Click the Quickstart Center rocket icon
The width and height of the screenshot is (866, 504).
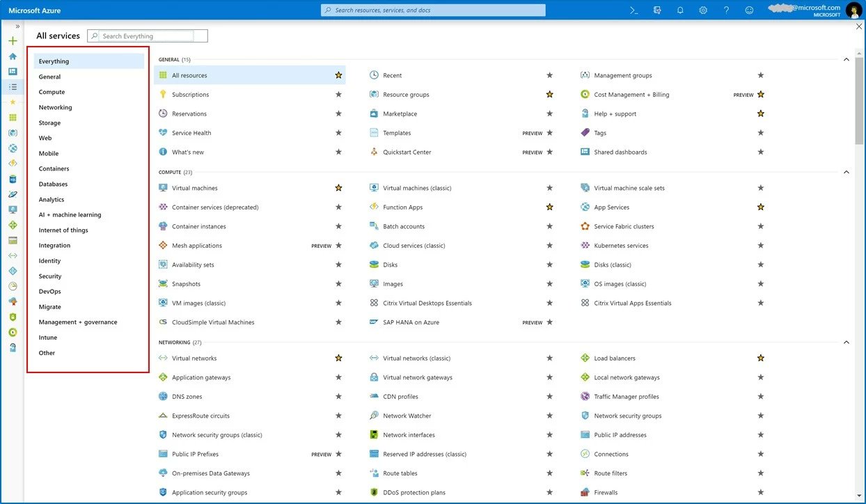(x=374, y=152)
